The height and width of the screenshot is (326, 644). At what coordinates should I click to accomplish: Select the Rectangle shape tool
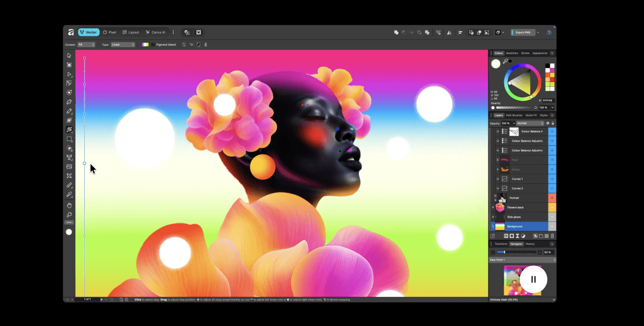69,139
